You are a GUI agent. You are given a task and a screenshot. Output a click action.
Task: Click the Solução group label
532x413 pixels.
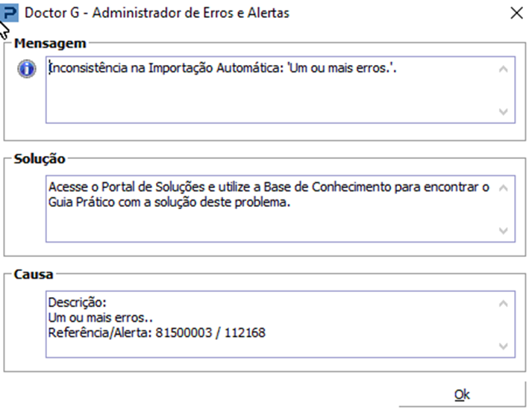(x=40, y=158)
